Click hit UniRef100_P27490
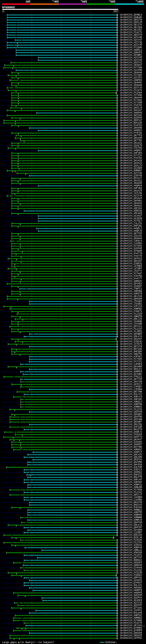The image size is (146, 644). pyautogui.click(x=131, y=359)
